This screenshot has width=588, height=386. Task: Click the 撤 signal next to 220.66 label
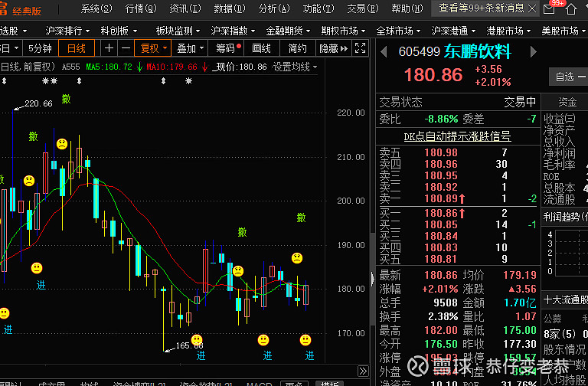click(67, 99)
